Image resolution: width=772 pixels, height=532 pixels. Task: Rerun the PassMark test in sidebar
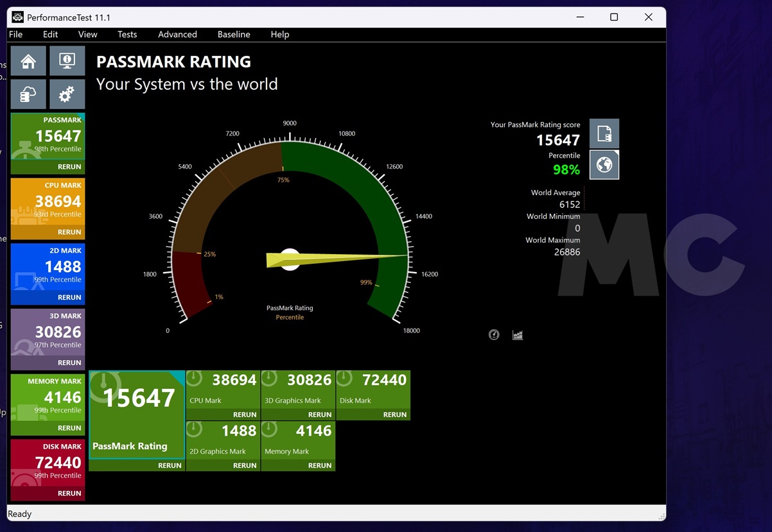[x=69, y=167]
